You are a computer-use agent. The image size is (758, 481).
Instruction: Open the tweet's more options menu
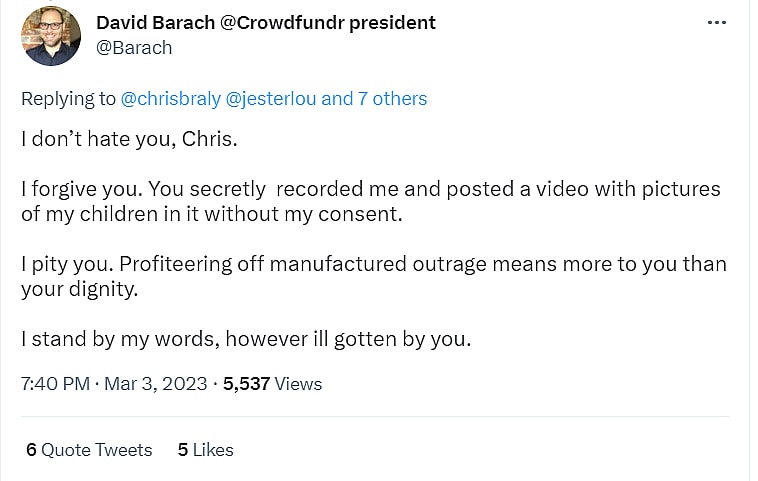click(717, 22)
